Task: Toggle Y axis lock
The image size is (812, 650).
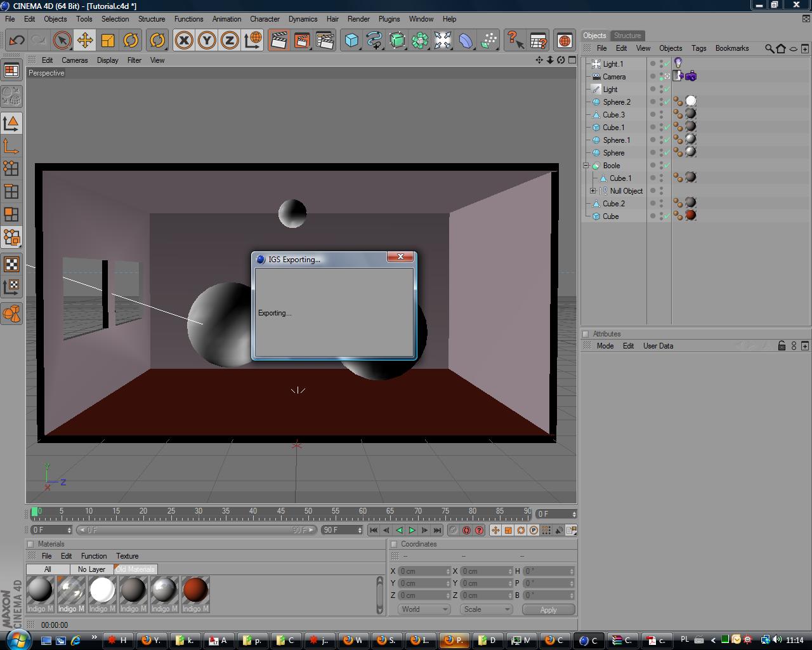Action: click(x=207, y=41)
